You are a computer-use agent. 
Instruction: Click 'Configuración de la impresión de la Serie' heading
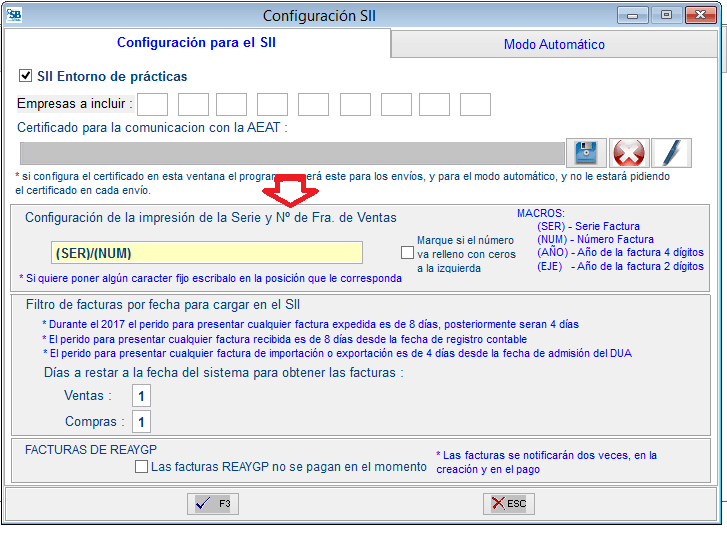click(x=211, y=217)
